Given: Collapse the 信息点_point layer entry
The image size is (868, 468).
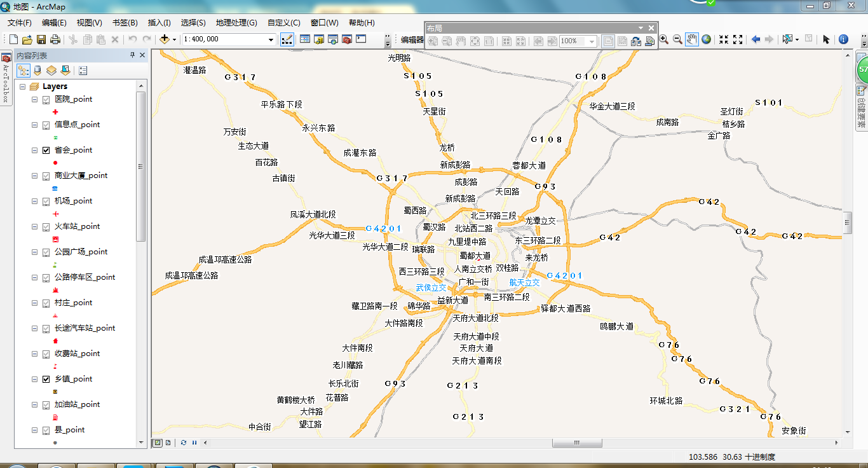Looking at the screenshot, I should click(36, 125).
